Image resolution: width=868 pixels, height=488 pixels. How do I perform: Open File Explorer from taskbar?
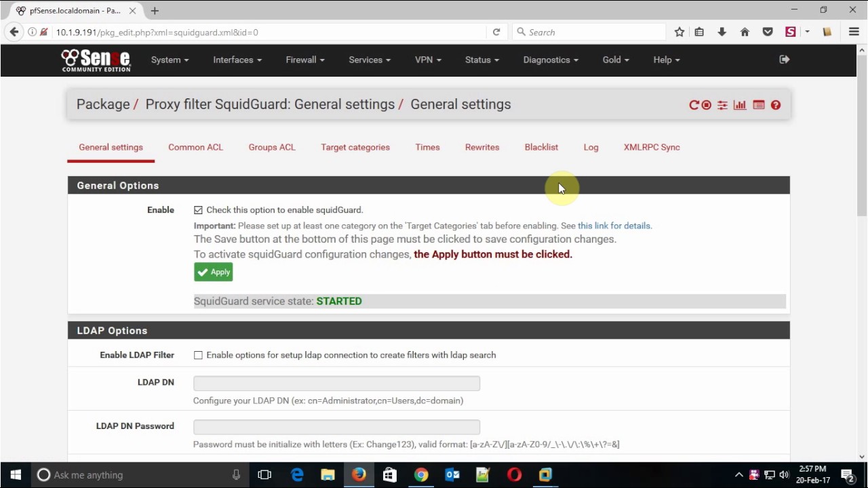point(328,474)
